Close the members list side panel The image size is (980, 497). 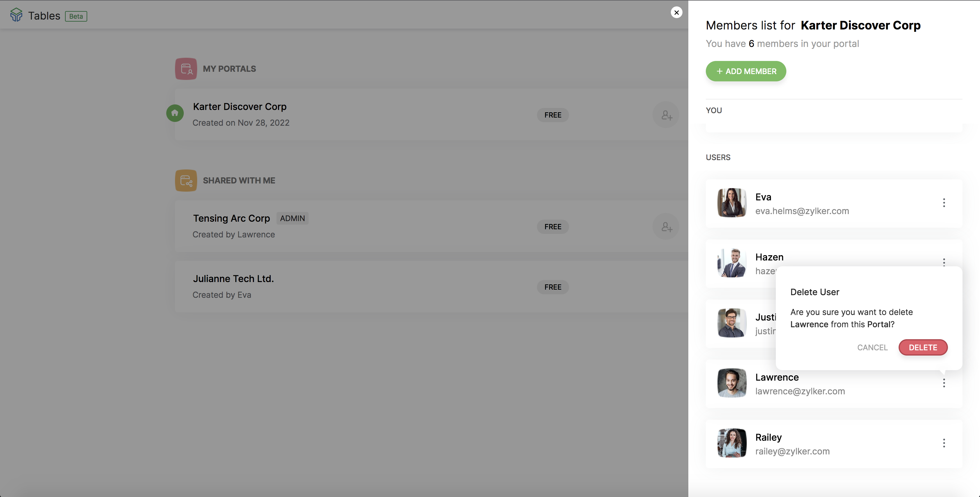point(676,13)
